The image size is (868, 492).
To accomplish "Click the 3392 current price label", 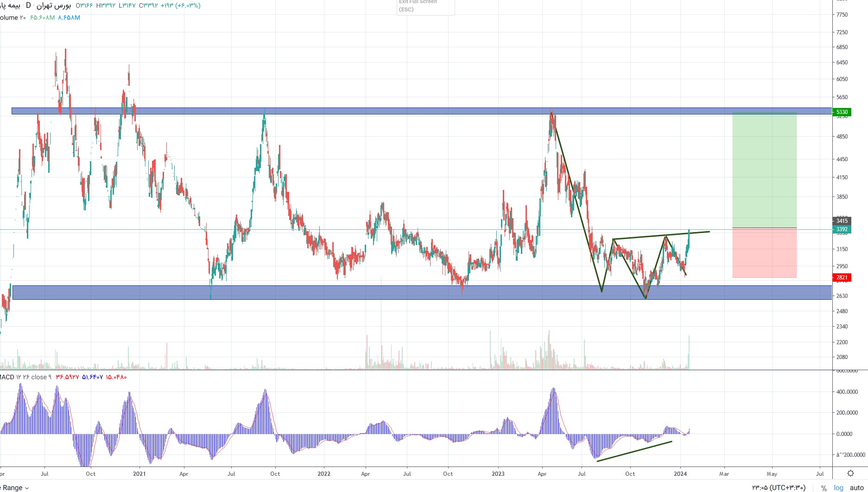I will click(x=842, y=229).
